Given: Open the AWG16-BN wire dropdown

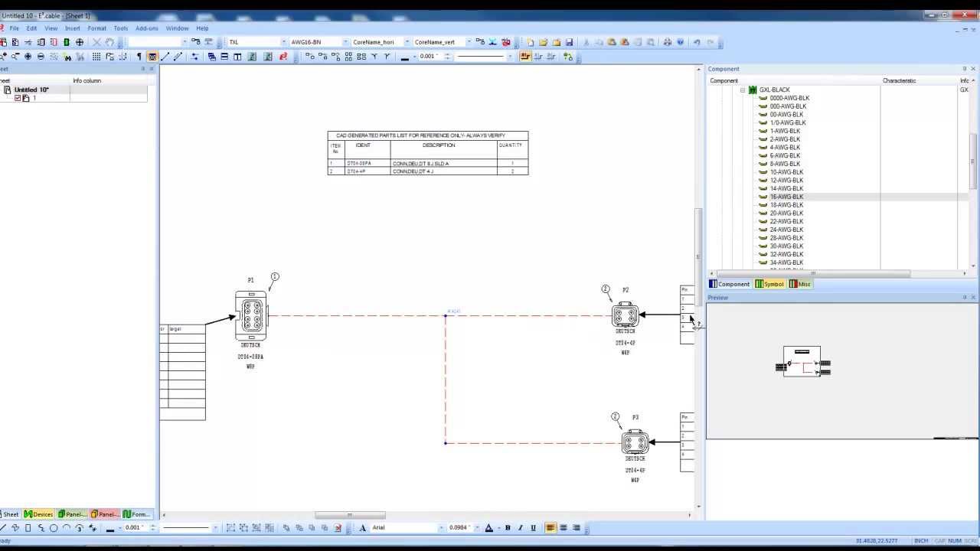Looking at the screenshot, I should pyautogui.click(x=345, y=42).
